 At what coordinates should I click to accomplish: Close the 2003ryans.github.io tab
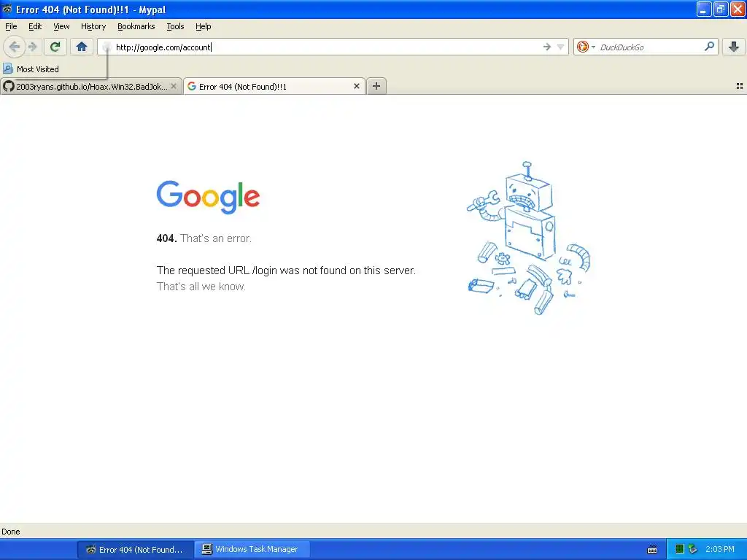(x=174, y=86)
